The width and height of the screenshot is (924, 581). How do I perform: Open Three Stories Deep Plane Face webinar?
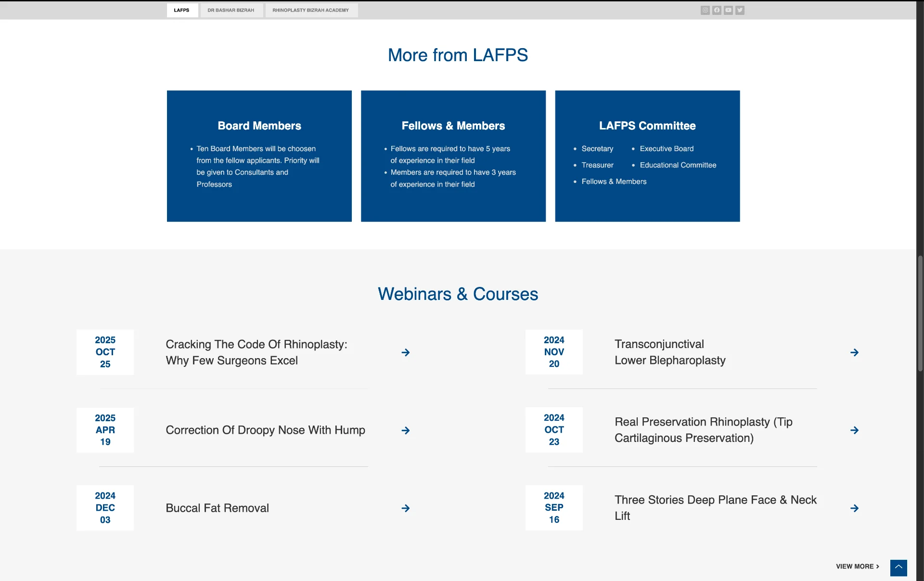[716, 508]
